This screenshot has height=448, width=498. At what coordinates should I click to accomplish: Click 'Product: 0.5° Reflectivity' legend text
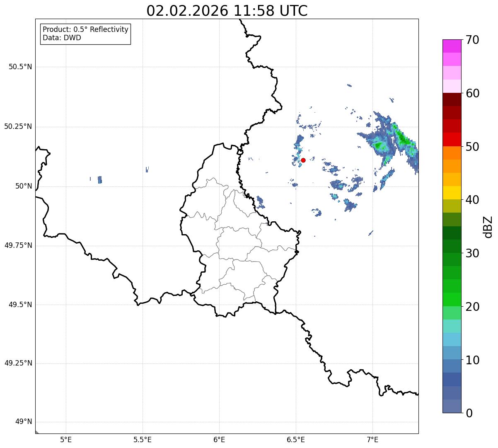pyautogui.click(x=86, y=29)
